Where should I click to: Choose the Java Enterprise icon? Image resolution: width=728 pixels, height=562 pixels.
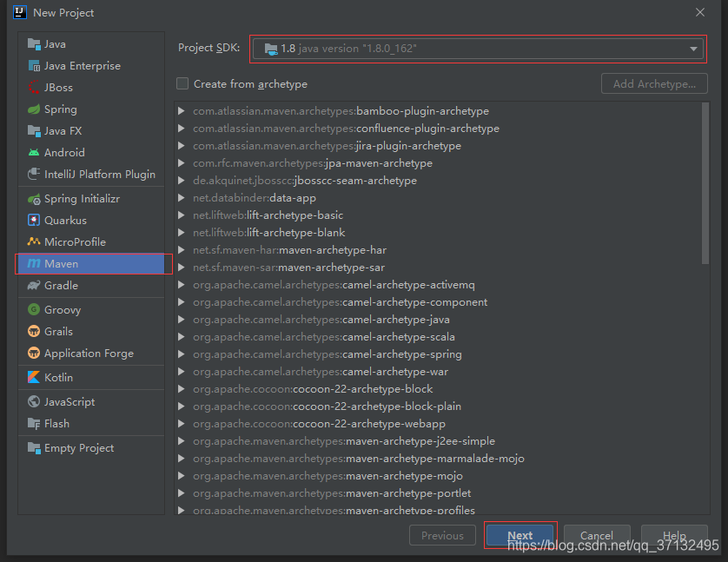[34, 66]
